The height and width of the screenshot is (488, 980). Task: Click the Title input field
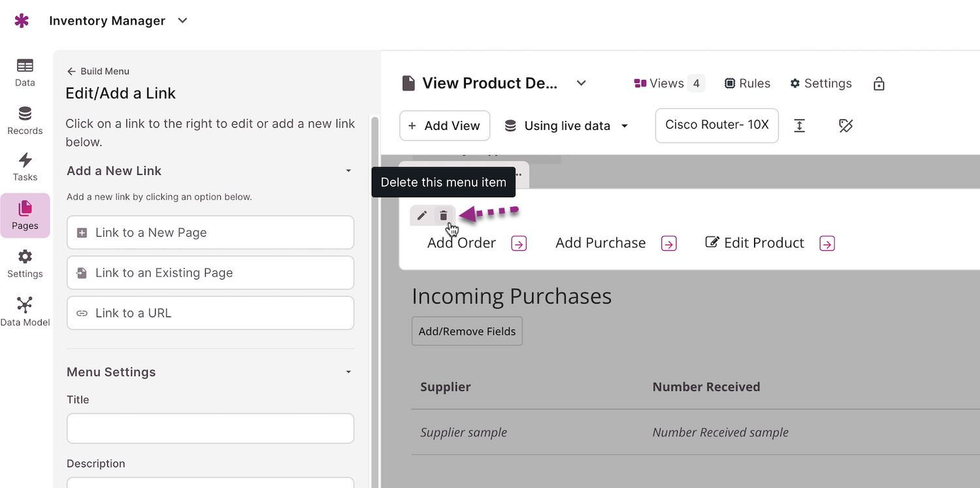tap(210, 429)
